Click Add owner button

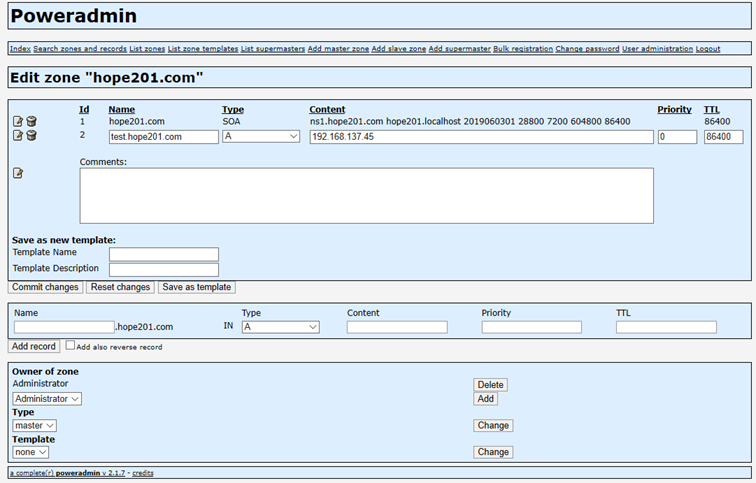point(486,399)
